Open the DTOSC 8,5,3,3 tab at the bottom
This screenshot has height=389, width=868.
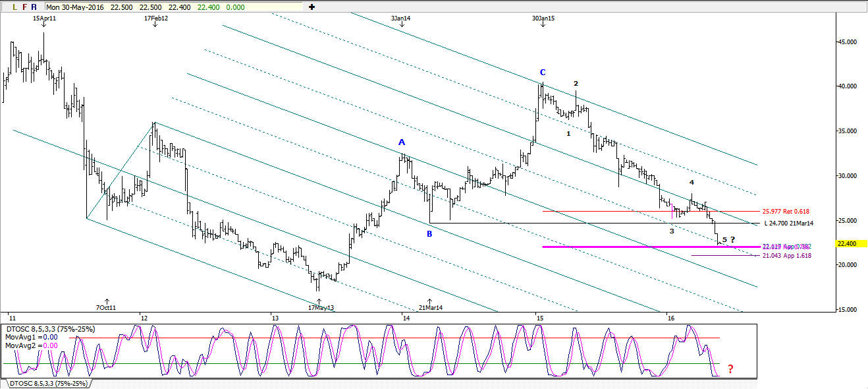pos(50,383)
